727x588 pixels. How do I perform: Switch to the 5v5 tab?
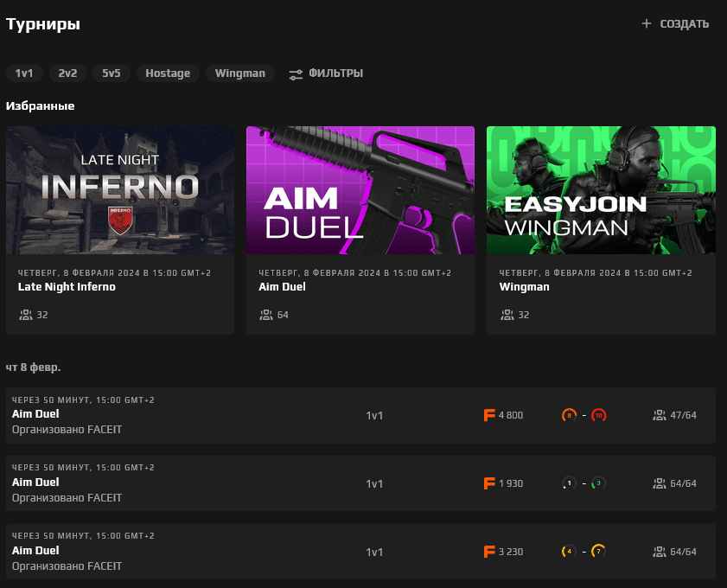pyautogui.click(x=111, y=73)
